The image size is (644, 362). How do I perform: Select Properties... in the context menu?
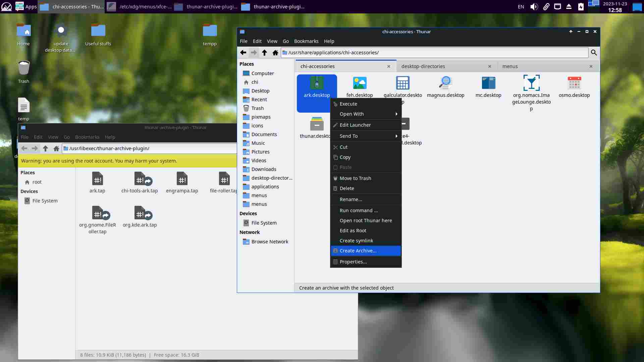[x=353, y=262]
